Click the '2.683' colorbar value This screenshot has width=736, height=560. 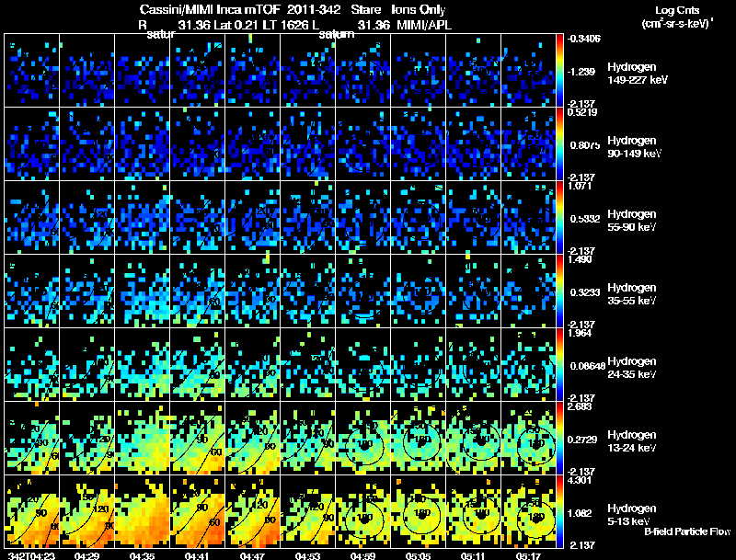coord(581,406)
